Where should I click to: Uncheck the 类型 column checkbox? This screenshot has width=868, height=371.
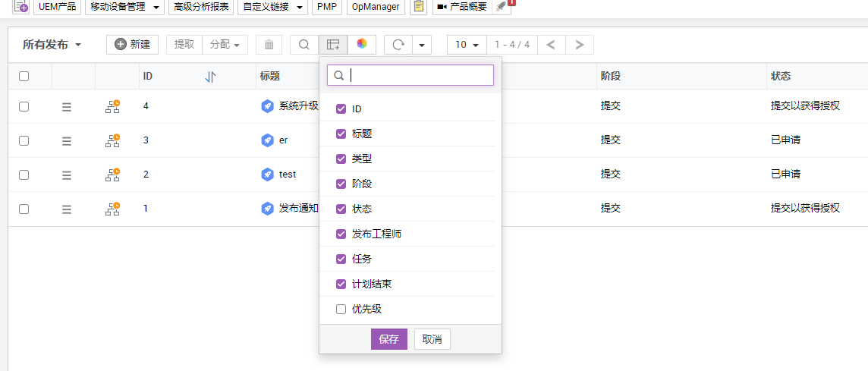click(341, 159)
